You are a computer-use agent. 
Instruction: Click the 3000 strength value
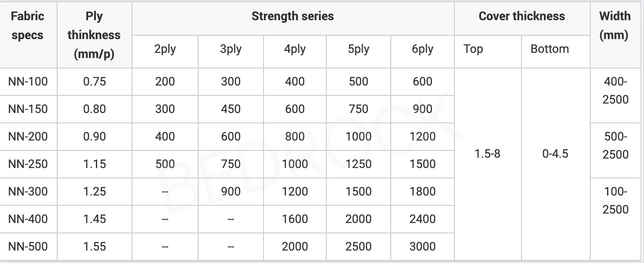(422, 246)
